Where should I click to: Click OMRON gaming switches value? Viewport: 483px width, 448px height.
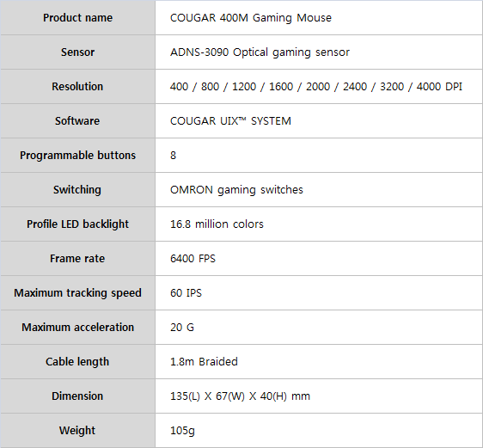[x=236, y=190]
